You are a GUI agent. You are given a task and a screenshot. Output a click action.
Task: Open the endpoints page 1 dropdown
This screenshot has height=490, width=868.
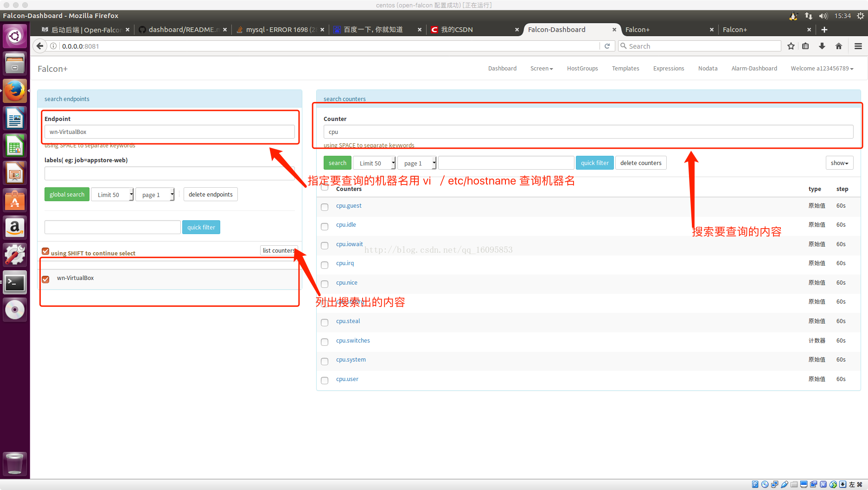pyautogui.click(x=155, y=195)
